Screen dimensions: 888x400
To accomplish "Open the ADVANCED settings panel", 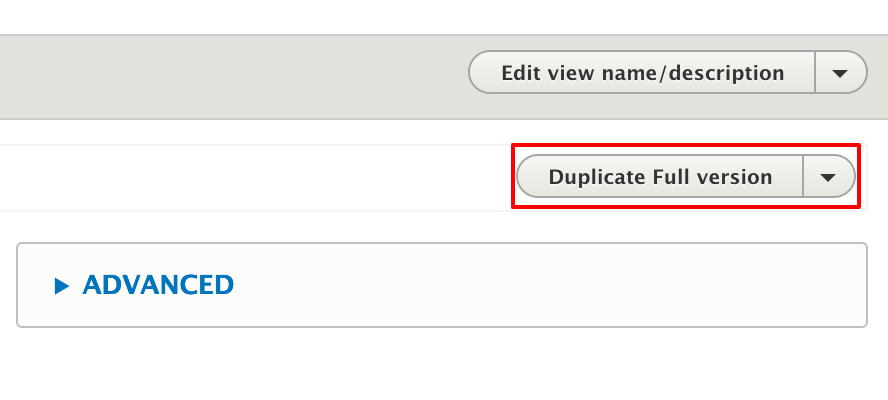I will [x=157, y=285].
